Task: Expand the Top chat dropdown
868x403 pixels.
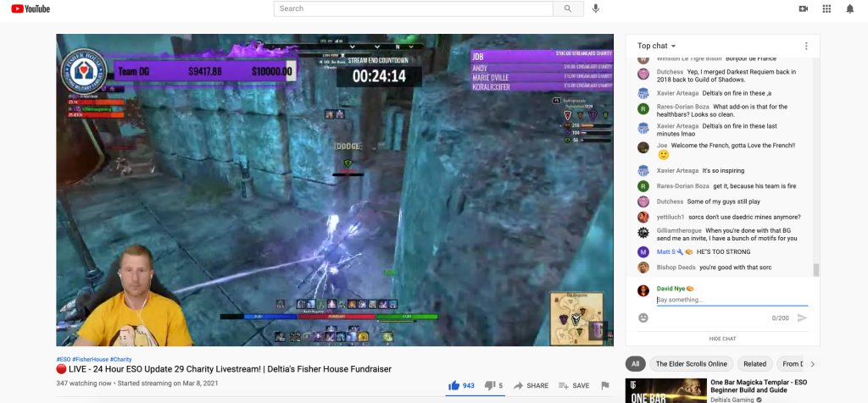Action: tap(657, 46)
